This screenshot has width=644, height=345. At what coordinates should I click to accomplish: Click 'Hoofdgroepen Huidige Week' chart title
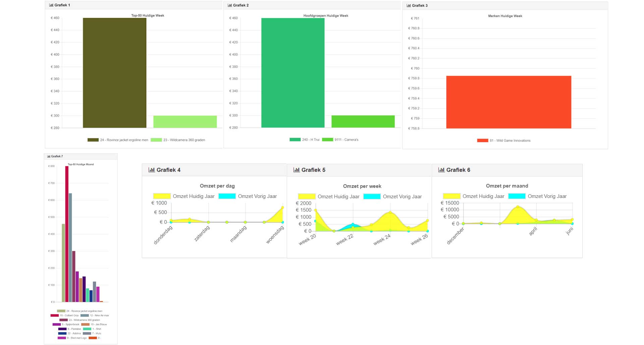[326, 15]
